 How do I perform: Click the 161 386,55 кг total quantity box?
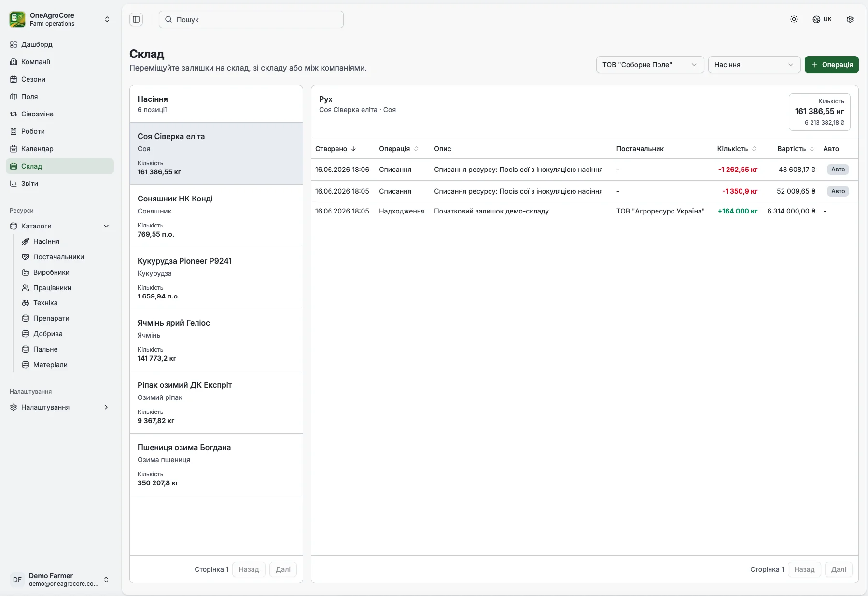pos(820,112)
